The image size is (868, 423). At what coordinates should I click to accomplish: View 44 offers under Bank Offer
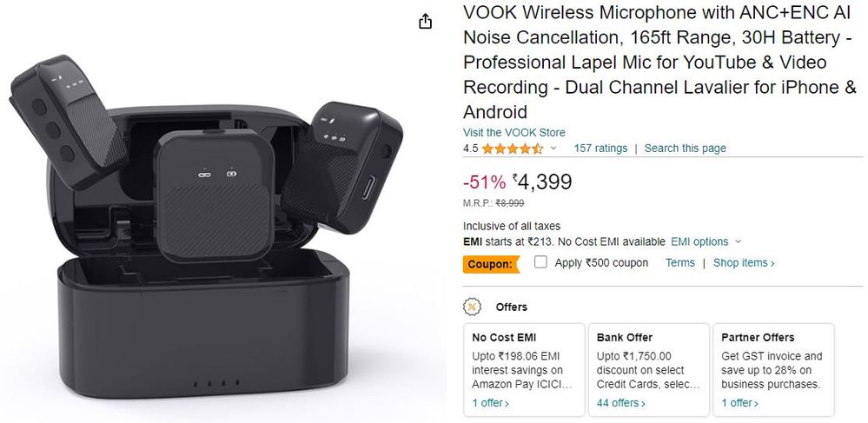pyautogui.click(x=620, y=403)
